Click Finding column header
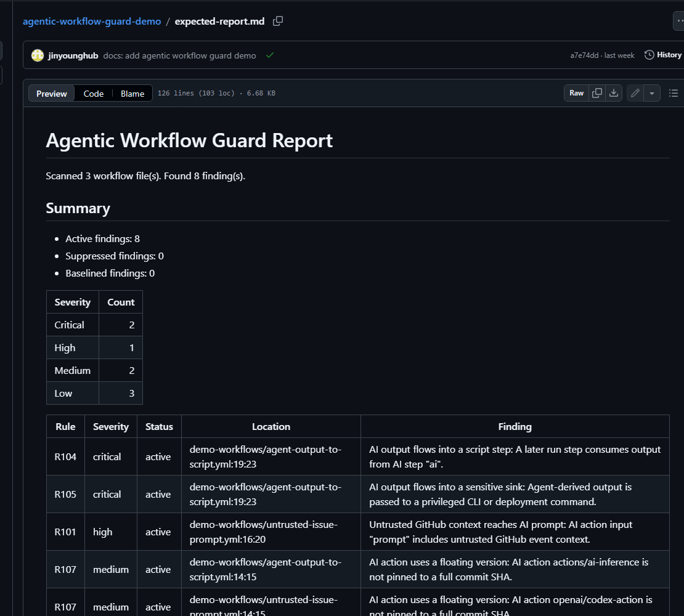The width and height of the screenshot is (684, 616). pos(515,426)
